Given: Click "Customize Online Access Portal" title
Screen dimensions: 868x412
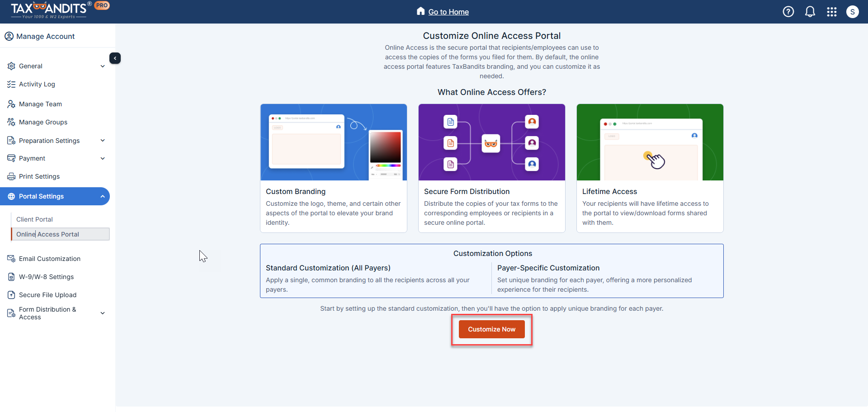Looking at the screenshot, I should tap(492, 36).
